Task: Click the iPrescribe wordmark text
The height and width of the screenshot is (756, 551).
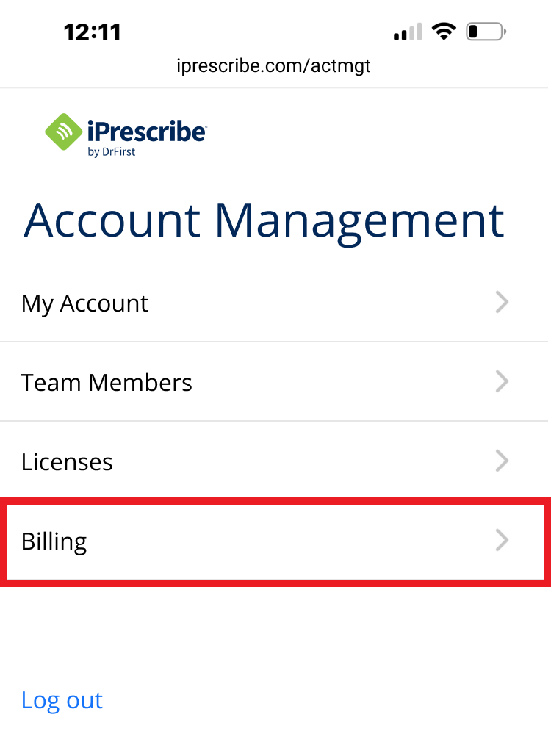Action: (146, 131)
